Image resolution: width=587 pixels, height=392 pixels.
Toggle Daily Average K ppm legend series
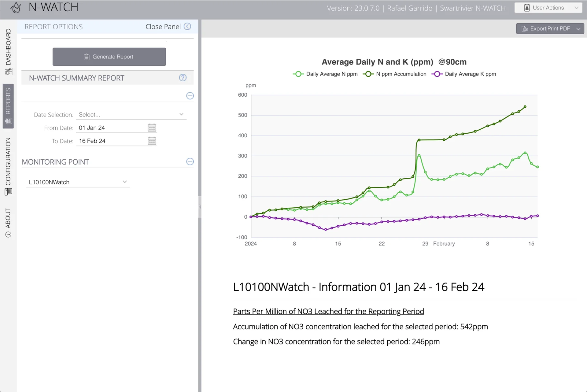(x=464, y=74)
